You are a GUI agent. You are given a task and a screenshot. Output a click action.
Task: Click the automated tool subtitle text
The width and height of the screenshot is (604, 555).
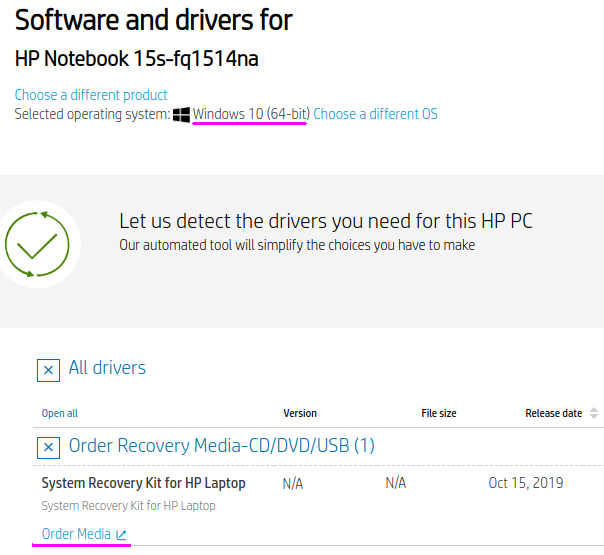tap(297, 245)
